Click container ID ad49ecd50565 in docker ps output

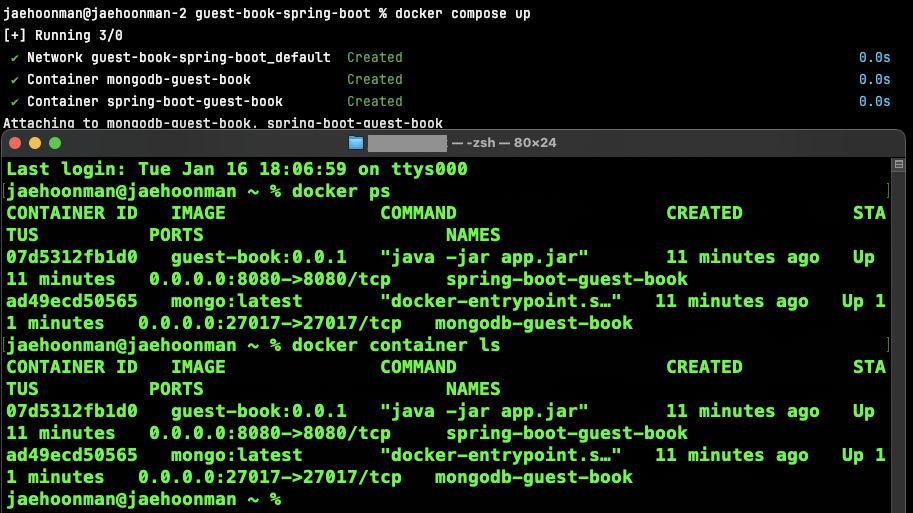click(x=72, y=302)
